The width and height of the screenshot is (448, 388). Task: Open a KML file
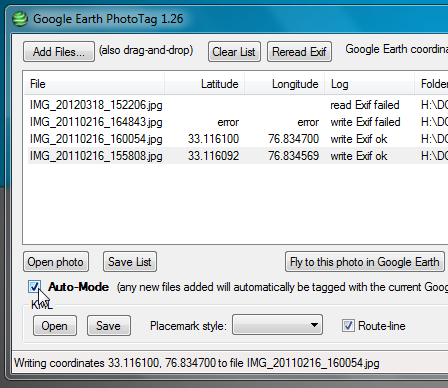(x=55, y=326)
